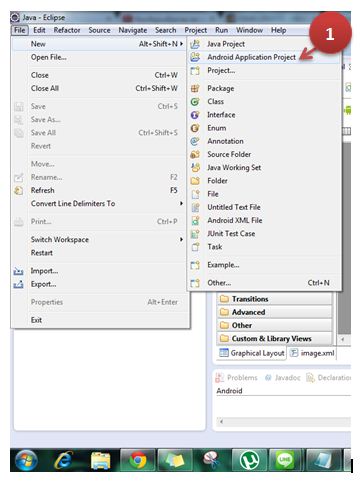Click the purple Interface icon
The image size is (363, 481).
coord(195,115)
